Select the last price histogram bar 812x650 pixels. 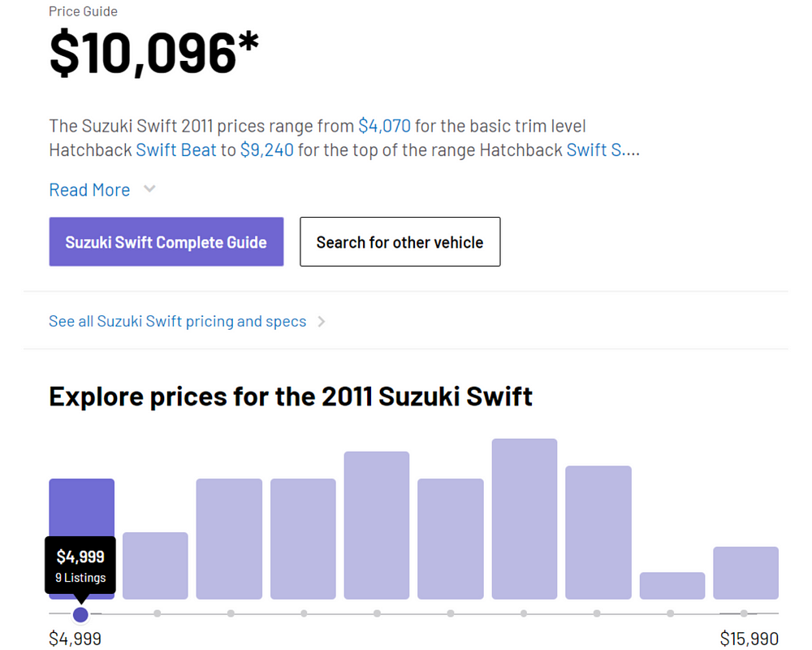point(745,573)
